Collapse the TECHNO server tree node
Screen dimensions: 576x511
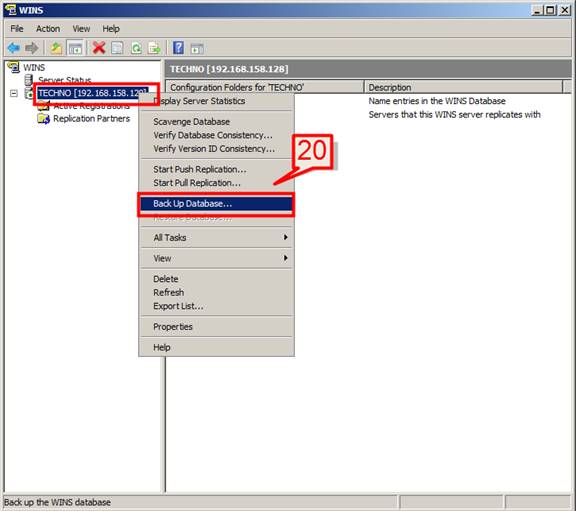[x=14, y=93]
